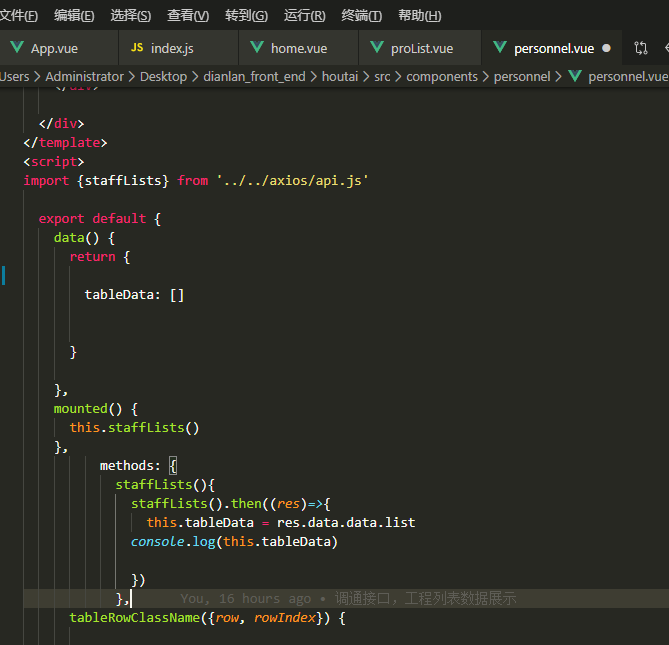Open the 终端(T) menu
669x645 pixels.
pos(361,16)
